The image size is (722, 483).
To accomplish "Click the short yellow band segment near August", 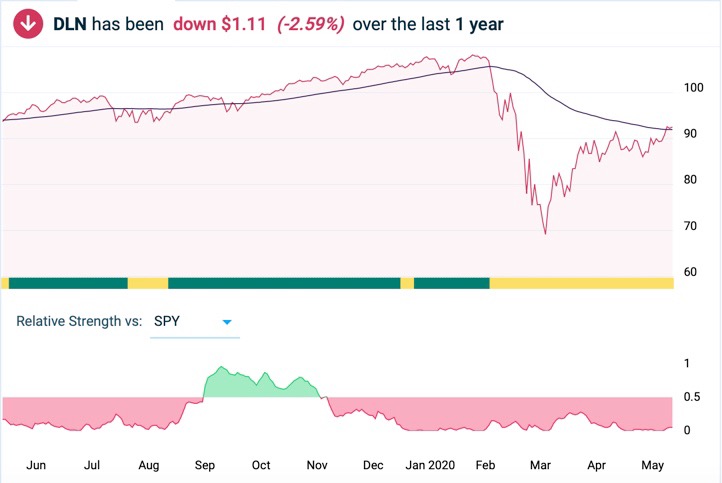I will (148, 283).
